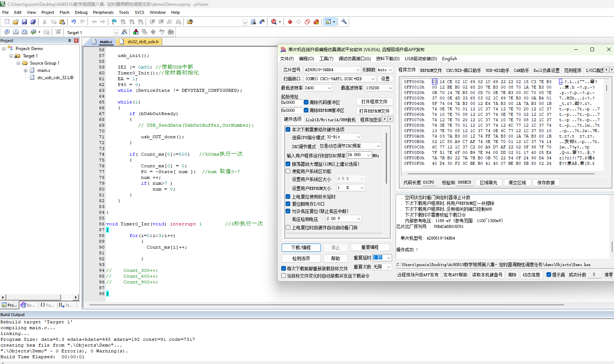This screenshot has height=364, width=614.
Task: Switch to the stc32_stc8_usb.h editor tab
Action: pyautogui.click(x=140, y=42)
